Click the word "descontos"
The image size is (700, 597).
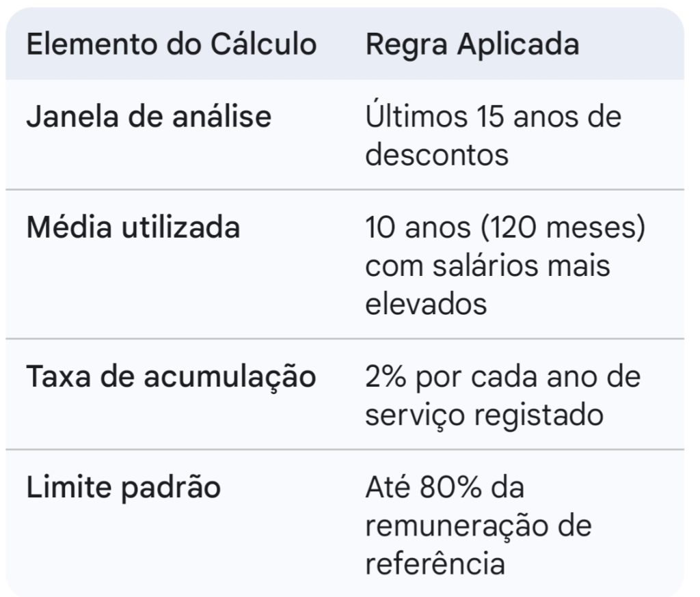click(x=437, y=155)
